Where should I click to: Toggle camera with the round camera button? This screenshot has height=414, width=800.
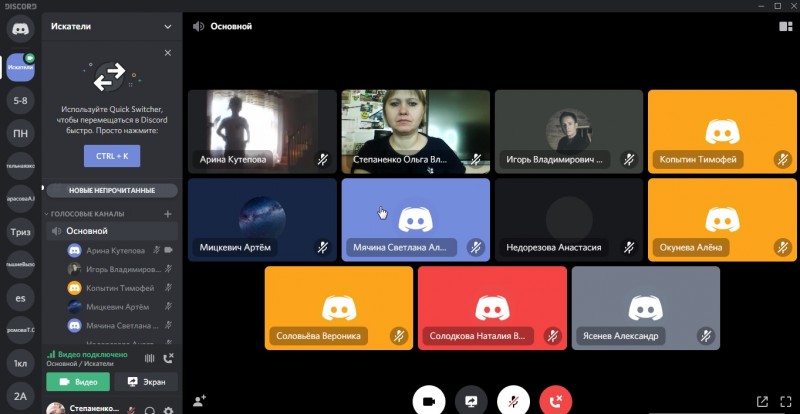(x=428, y=400)
